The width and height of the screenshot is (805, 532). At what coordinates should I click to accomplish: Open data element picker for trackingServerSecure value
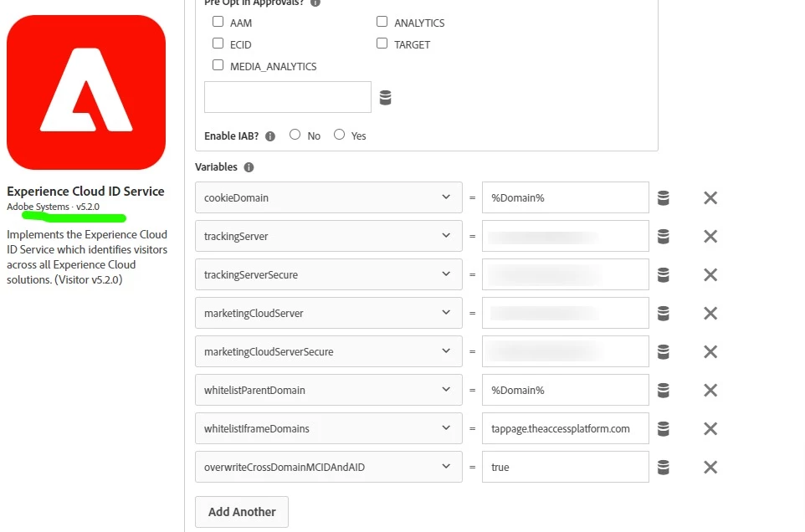664,275
